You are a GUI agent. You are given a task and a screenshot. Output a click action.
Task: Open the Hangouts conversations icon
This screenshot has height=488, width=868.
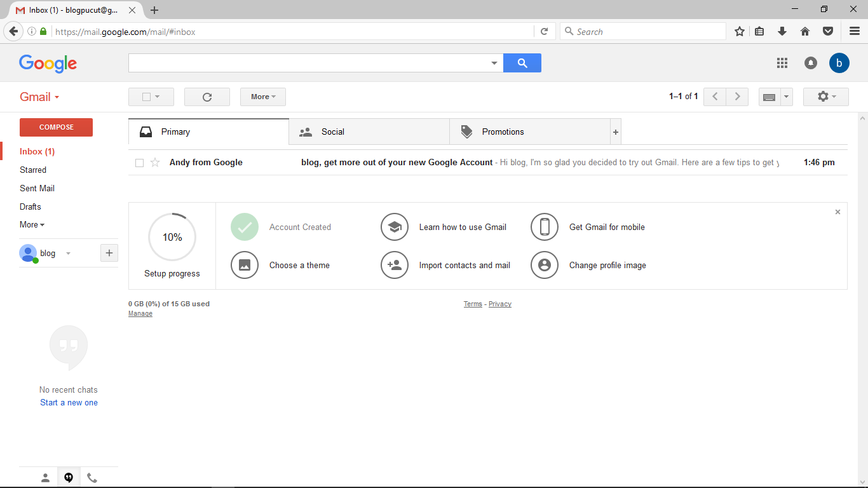[69, 478]
